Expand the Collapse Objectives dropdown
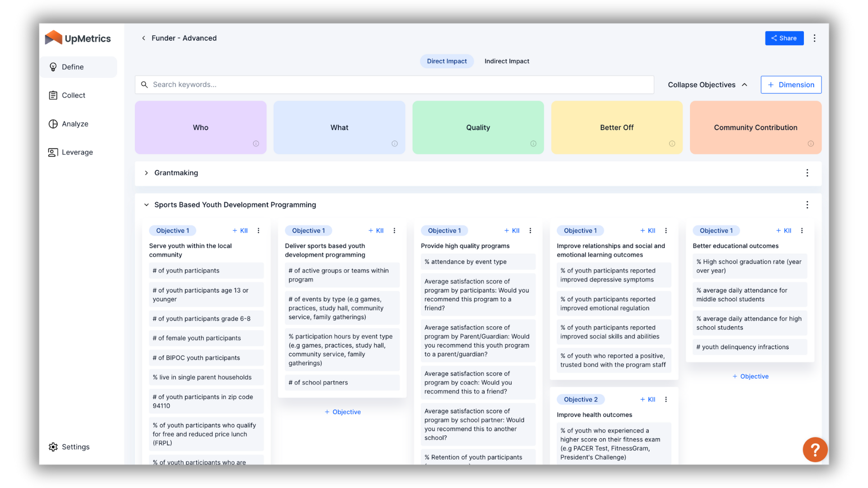868x488 pixels. point(708,84)
